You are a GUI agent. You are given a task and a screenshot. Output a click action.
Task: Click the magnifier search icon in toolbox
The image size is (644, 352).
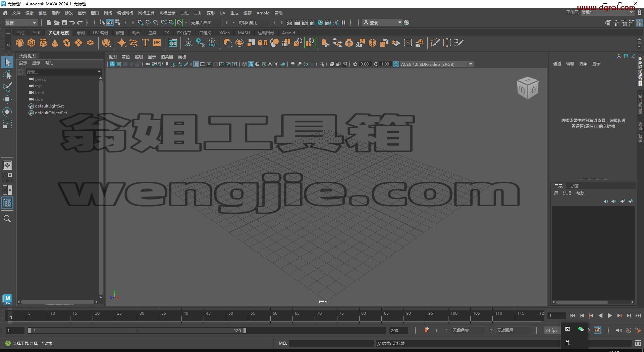7,219
